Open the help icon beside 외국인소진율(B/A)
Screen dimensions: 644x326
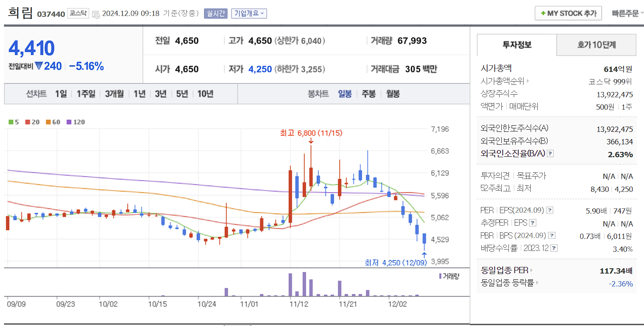point(551,154)
